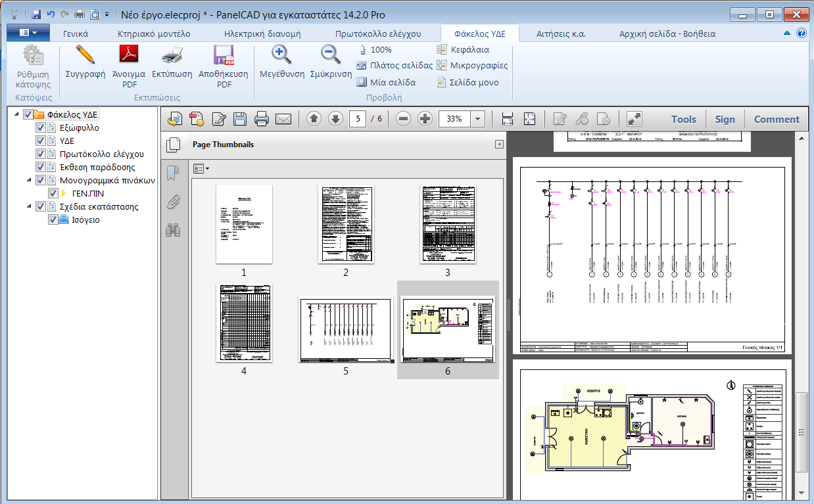Uncheck the Εξώφυλλο checkbox

(x=41, y=127)
